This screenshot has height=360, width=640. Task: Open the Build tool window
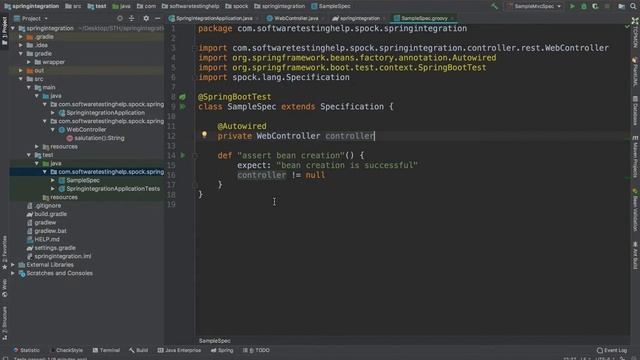click(x=138, y=350)
